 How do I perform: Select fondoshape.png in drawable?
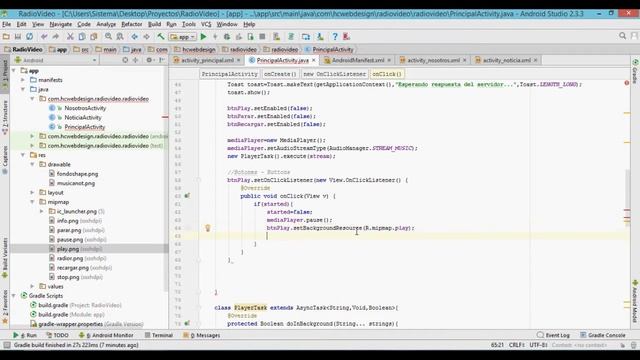(x=78, y=173)
